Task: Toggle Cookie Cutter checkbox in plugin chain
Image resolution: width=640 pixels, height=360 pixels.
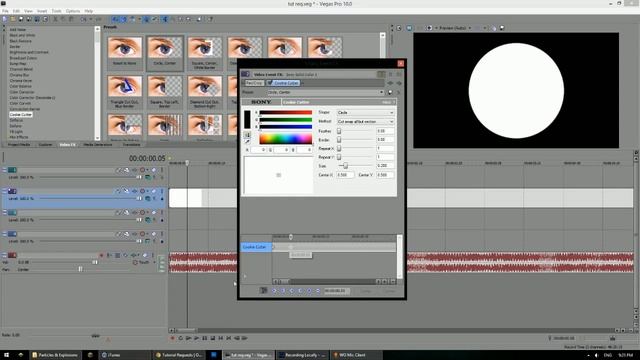Action: (269, 83)
